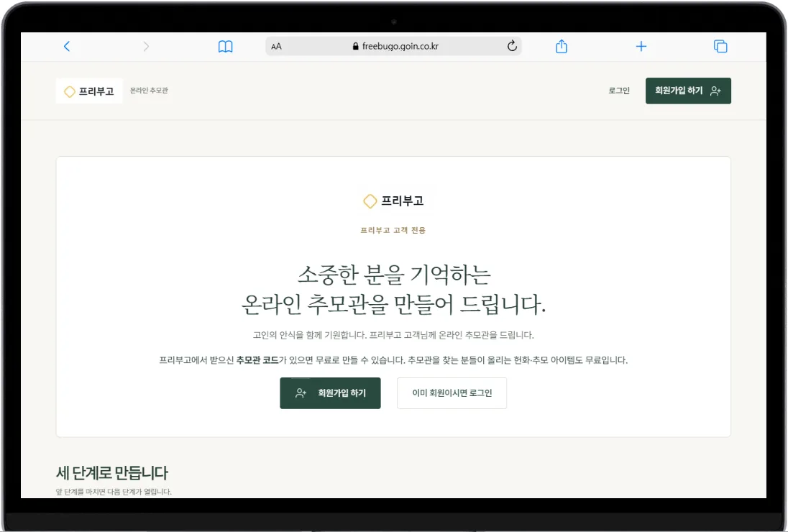Click the add-user icon in the center signup button
Viewport: 788px width, 532px height.
[x=301, y=393]
